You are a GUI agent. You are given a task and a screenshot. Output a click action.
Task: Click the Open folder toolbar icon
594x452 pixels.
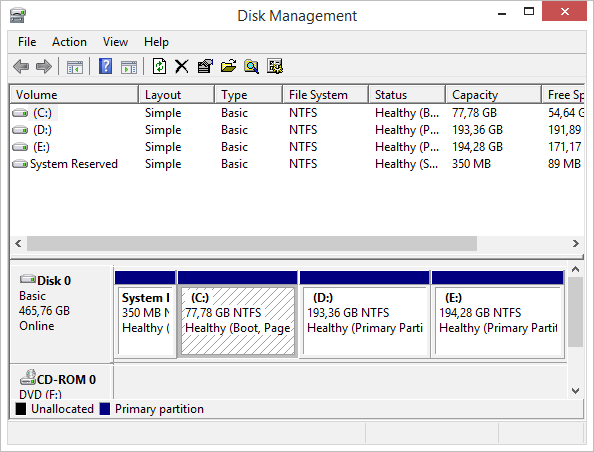tap(228, 66)
